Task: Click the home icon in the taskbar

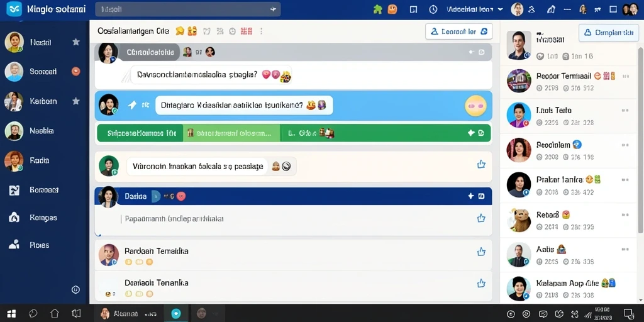Action: (54, 314)
